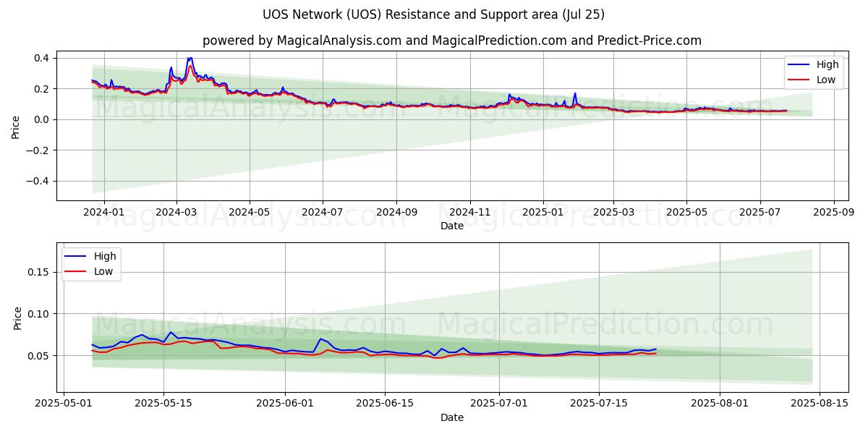Screen dimensions: 868x434
Task: Click the '-0.4' y-axis label in the top chart
Action: 38,181
